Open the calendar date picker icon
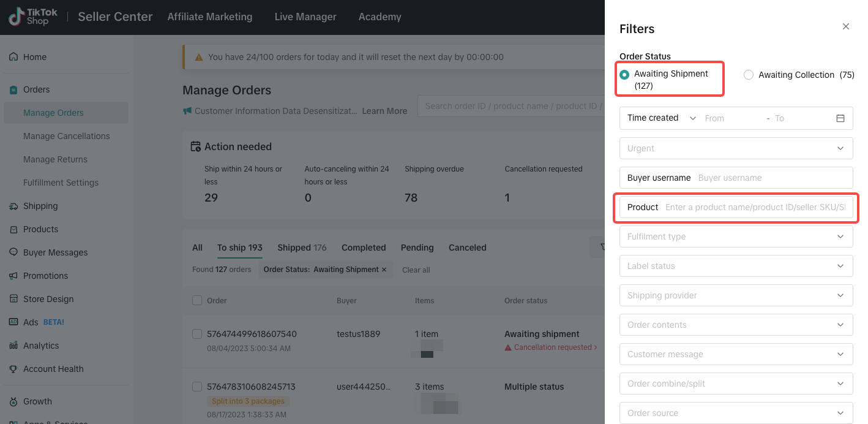 tap(840, 118)
